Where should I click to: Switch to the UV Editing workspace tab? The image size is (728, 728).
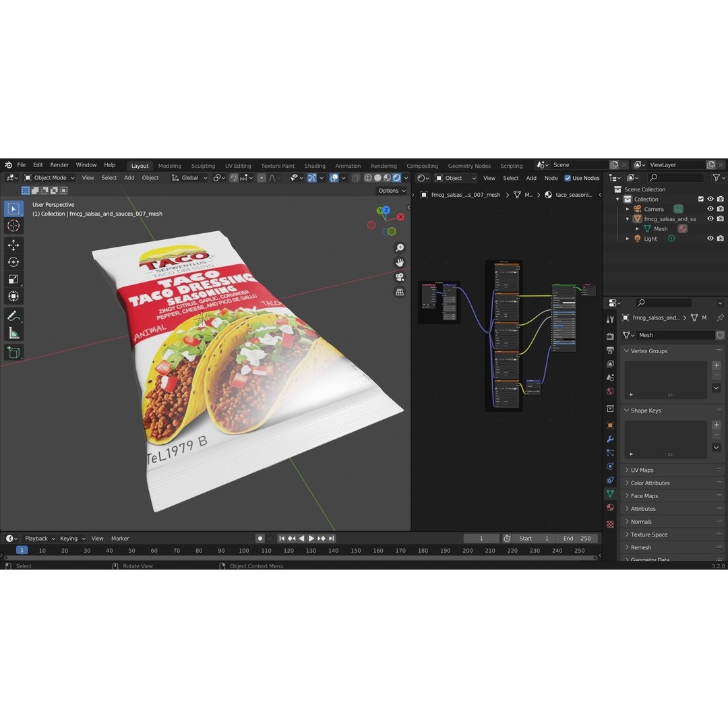(x=238, y=166)
